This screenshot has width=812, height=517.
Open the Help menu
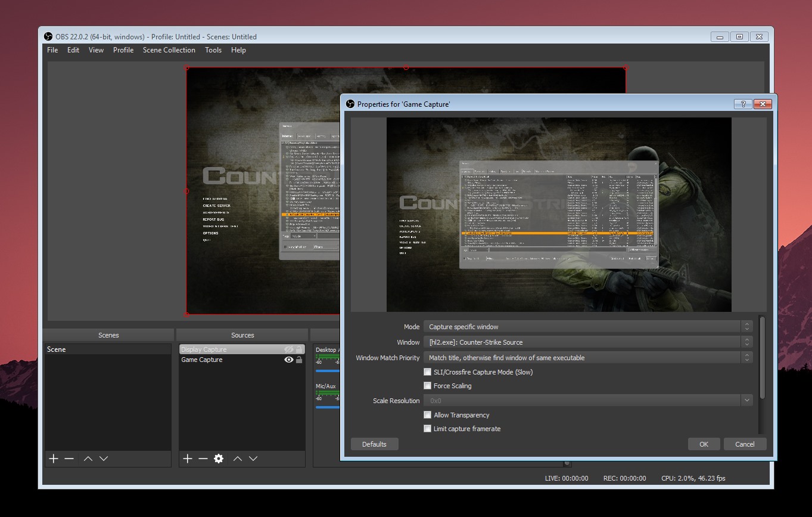[x=238, y=50]
